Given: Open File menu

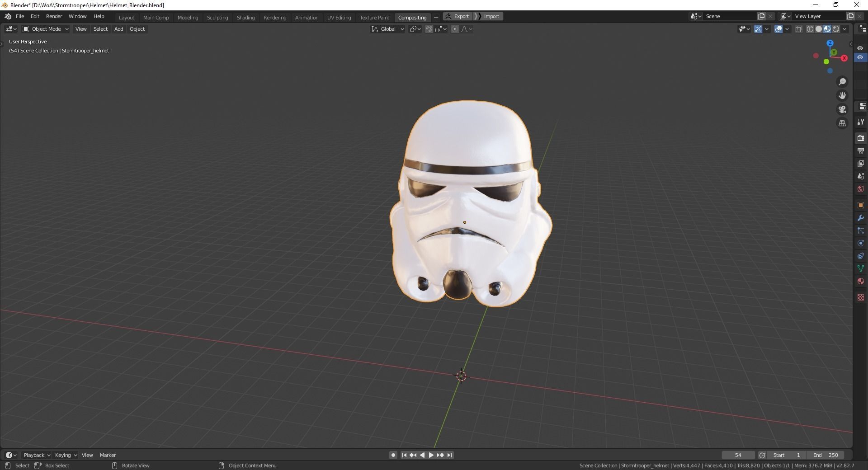Looking at the screenshot, I should coord(20,16).
